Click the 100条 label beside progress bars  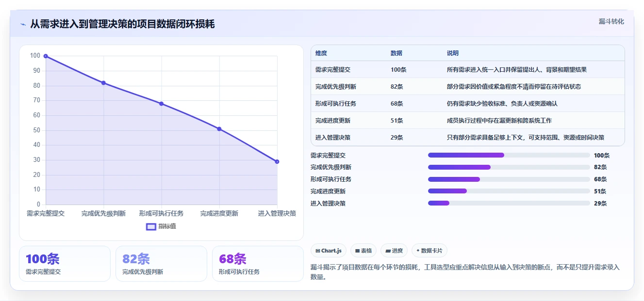click(602, 155)
